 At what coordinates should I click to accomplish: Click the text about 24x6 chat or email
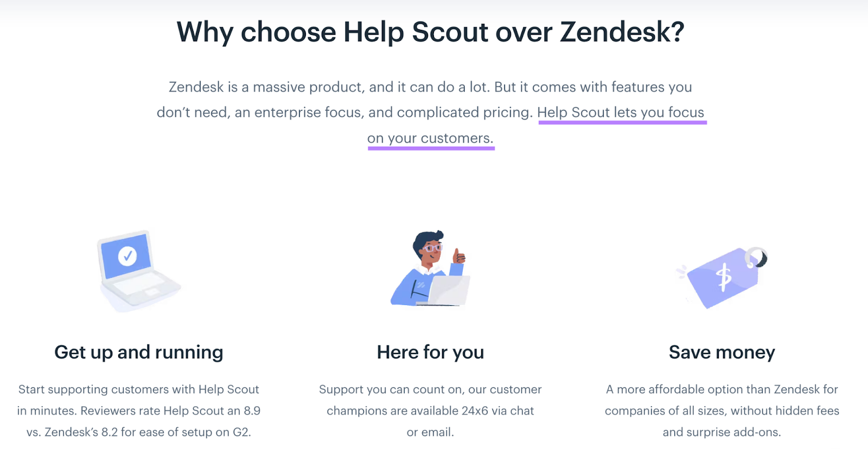point(431,410)
